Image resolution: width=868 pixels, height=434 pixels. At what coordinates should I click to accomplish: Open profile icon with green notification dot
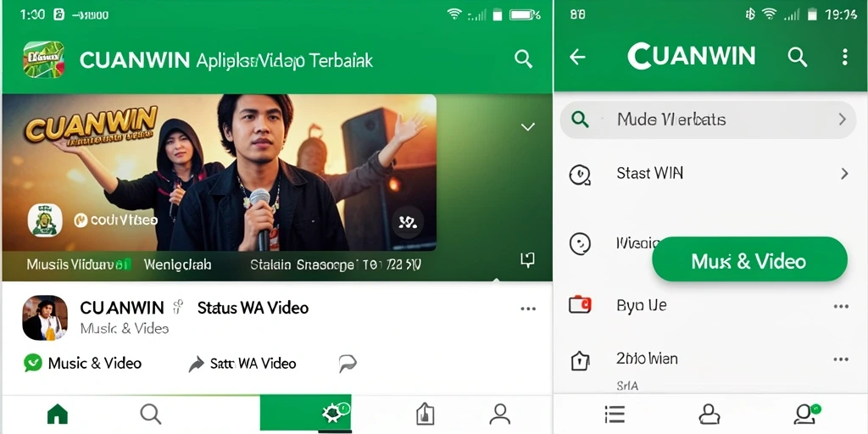806,414
